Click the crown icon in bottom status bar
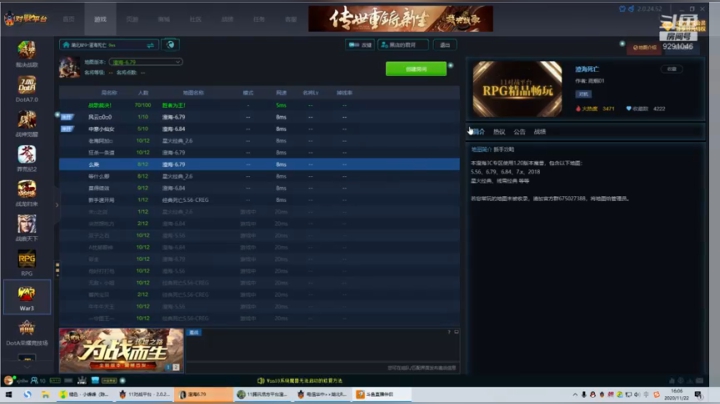This screenshot has width=720, height=404. [x=82, y=380]
